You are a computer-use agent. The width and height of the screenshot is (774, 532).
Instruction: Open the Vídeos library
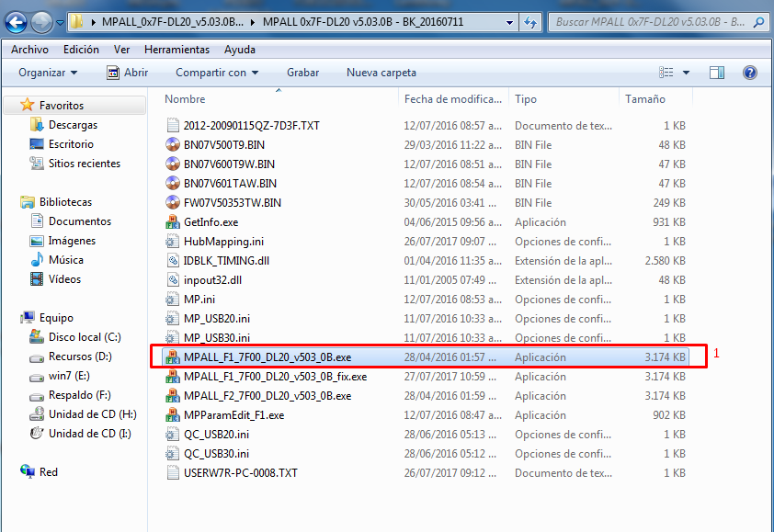pos(64,278)
